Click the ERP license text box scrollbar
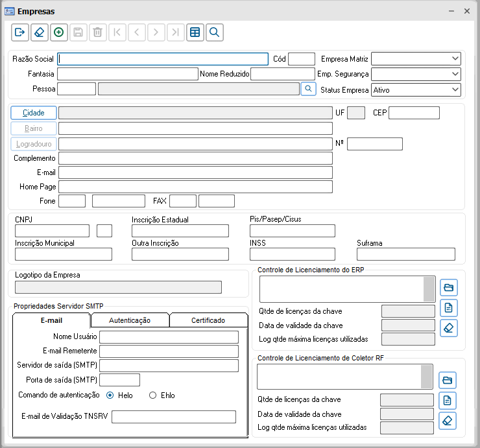The width and height of the screenshot is (480, 448). tap(428, 289)
